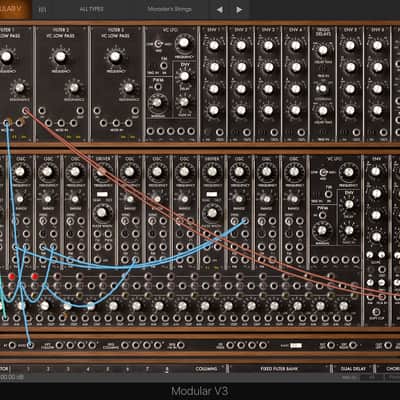Open the ALL TYPES preset filter
Viewport: 400px width, 400px height.
point(91,9)
